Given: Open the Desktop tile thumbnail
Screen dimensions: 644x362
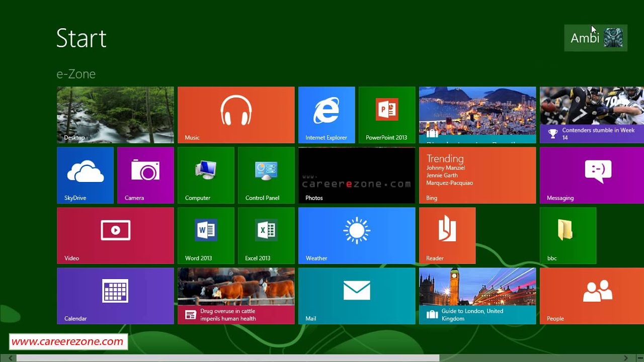Looking at the screenshot, I should pyautogui.click(x=115, y=115).
